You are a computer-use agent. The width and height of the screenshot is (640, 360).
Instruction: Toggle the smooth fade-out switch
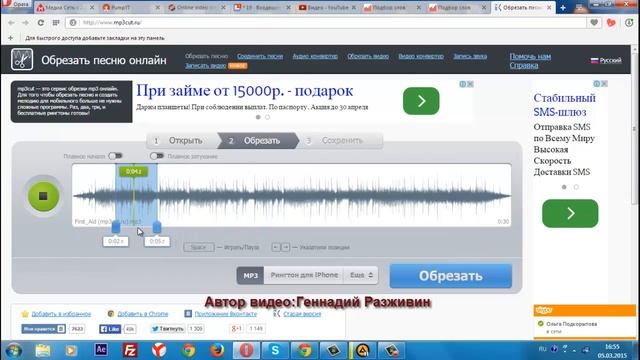tap(157, 156)
